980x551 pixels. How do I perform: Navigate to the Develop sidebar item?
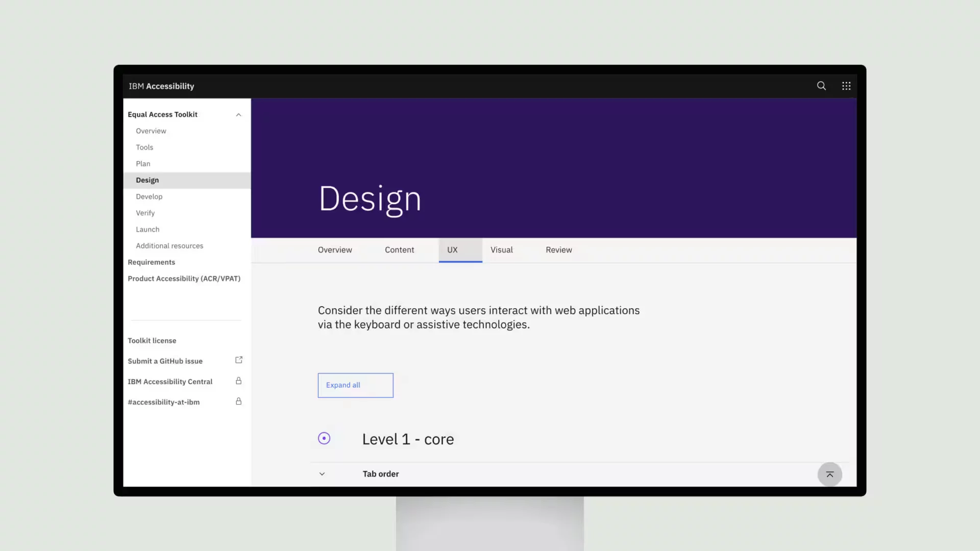(x=150, y=196)
